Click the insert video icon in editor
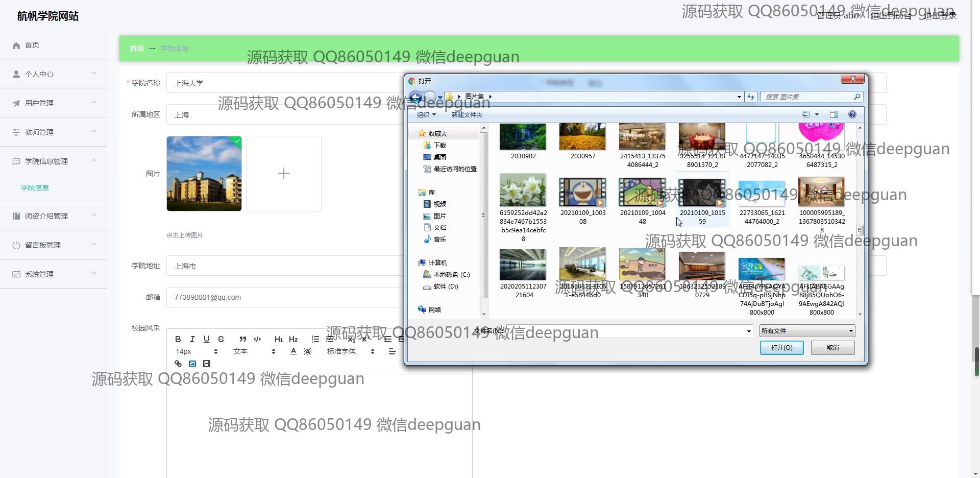The height and width of the screenshot is (478, 980). coord(207,364)
